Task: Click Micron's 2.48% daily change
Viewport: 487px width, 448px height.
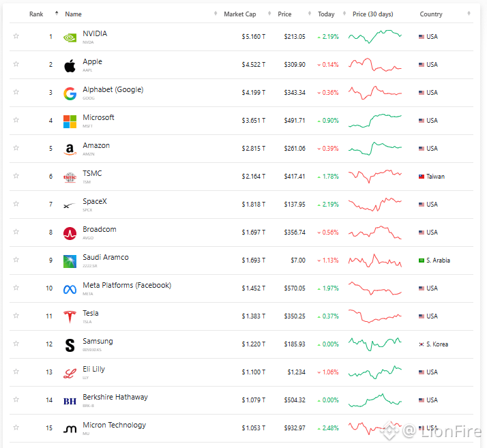Action: coord(328,428)
